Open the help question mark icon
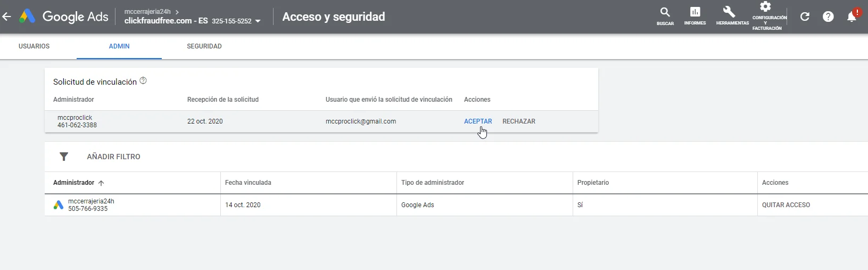Viewport: 868px width, 270px height. pos(828,17)
